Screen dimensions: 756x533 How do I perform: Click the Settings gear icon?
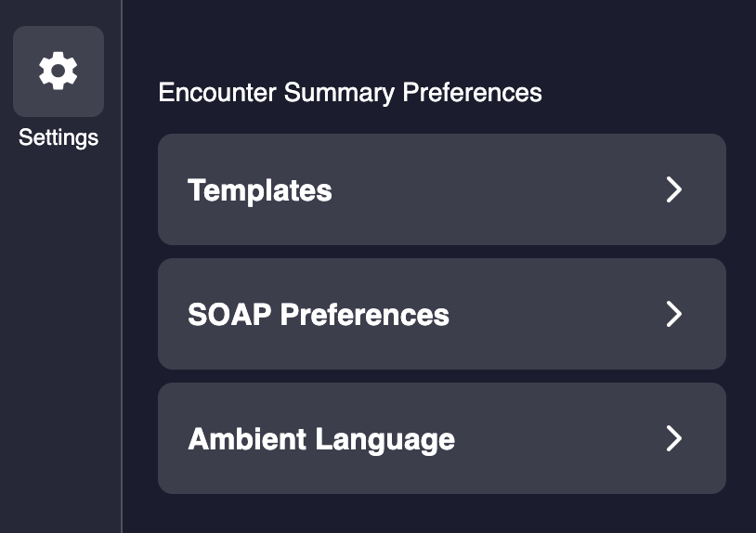[59, 71]
